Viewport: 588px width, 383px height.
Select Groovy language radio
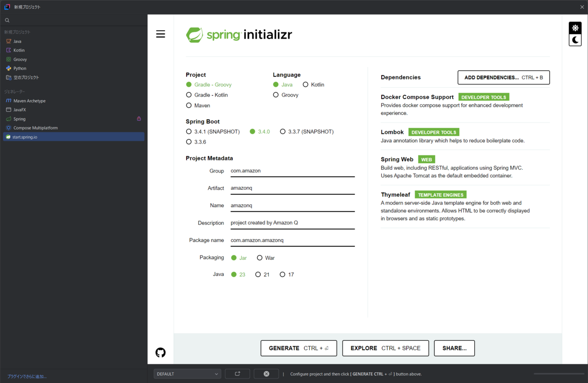(286, 95)
